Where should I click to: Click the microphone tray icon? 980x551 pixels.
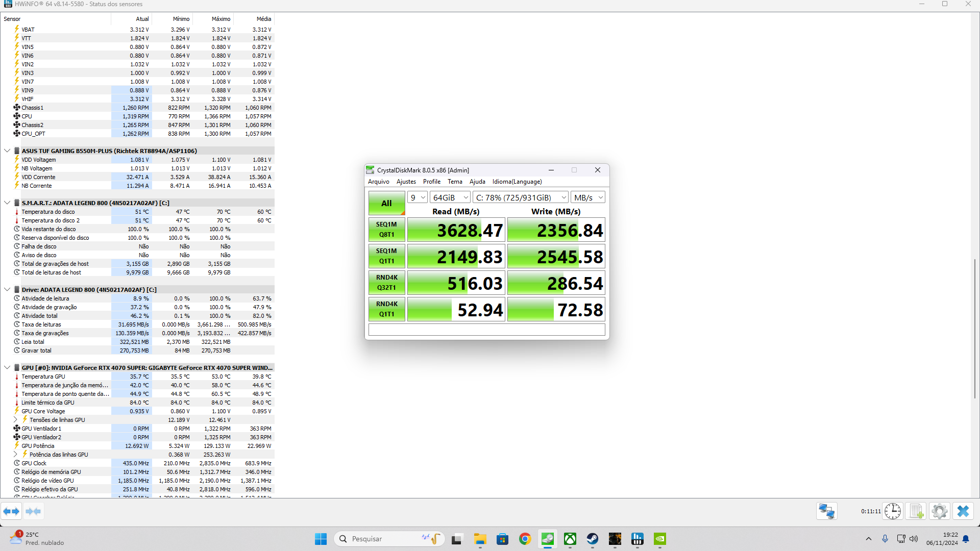pos(885,539)
